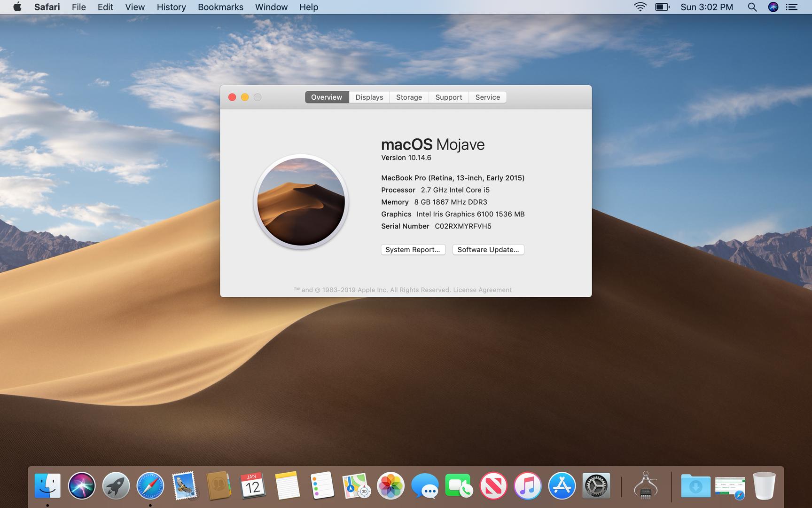Open Photos app in Dock
Viewport: 812px width, 508px height.
390,486
